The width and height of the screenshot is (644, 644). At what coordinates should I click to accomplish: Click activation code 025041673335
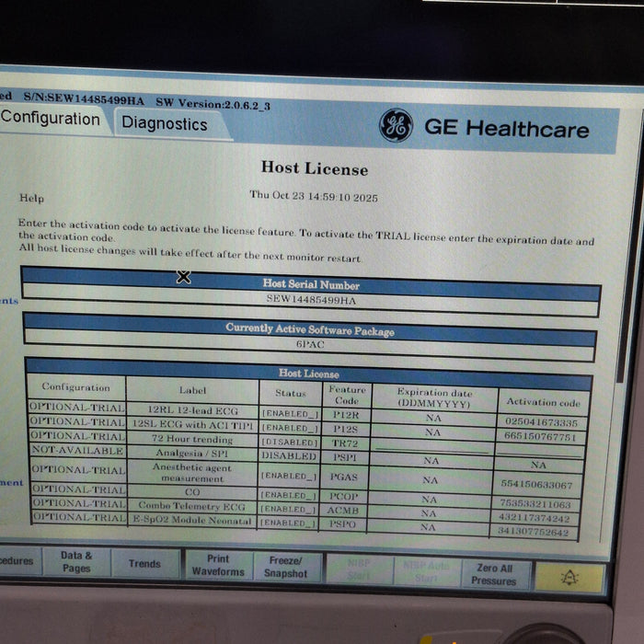point(541,421)
